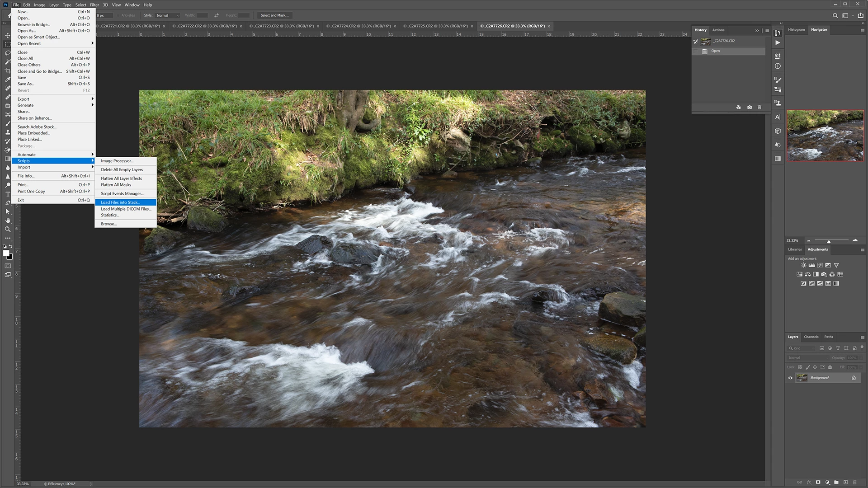Image resolution: width=868 pixels, height=488 pixels.
Task: Open the Character panel icon
Action: click(778, 117)
